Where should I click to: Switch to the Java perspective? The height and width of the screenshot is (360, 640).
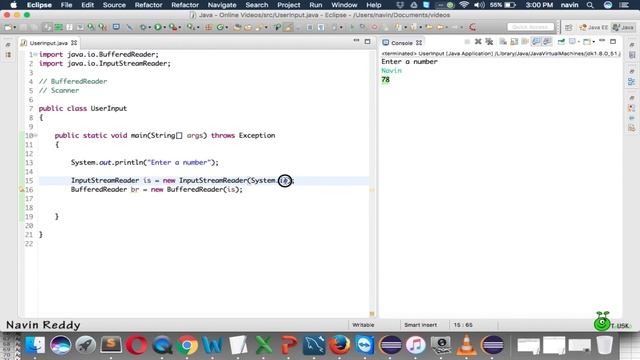click(x=623, y=27)
